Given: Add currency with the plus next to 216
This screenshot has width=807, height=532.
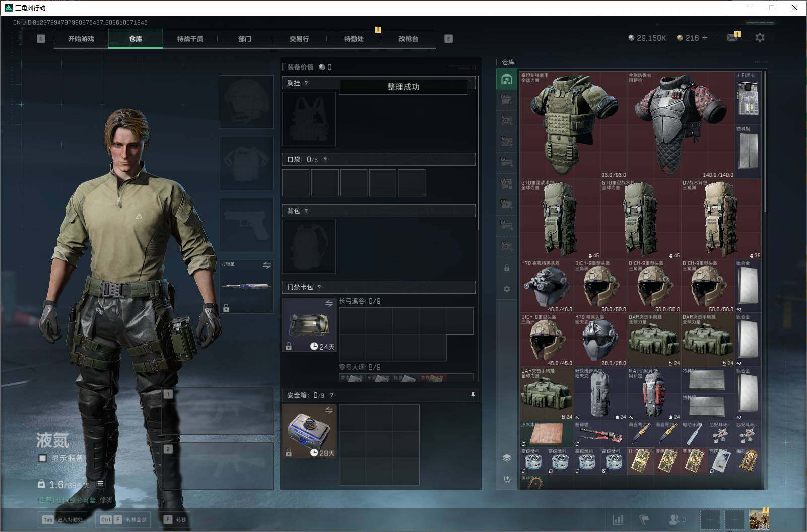Looking at the screenshot, I should [x=705, y=38].
